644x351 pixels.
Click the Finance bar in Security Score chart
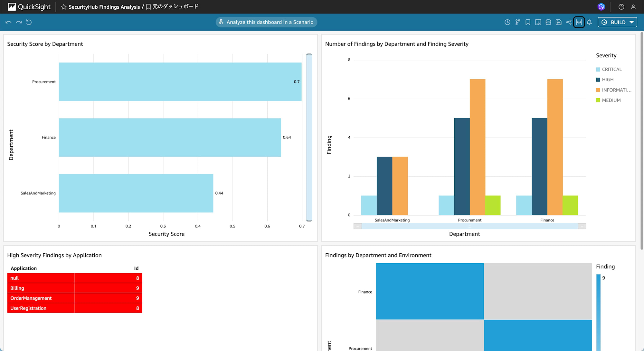[x=170, y=137]
